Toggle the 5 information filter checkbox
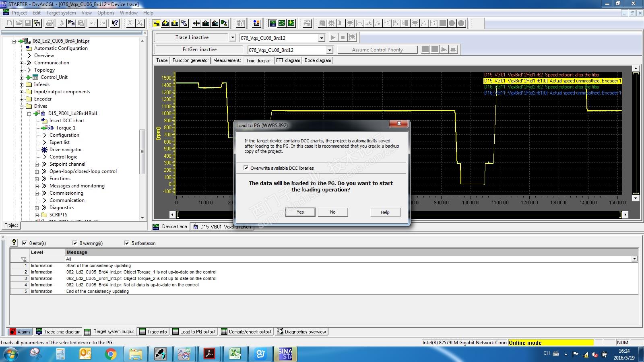Screen dimensions: 644x362 tap(127, 243)
